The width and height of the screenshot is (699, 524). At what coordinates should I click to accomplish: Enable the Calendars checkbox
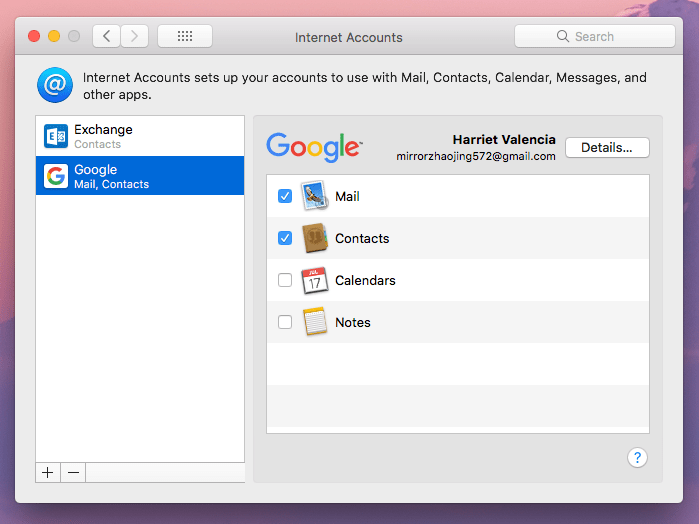coord(285,280)
